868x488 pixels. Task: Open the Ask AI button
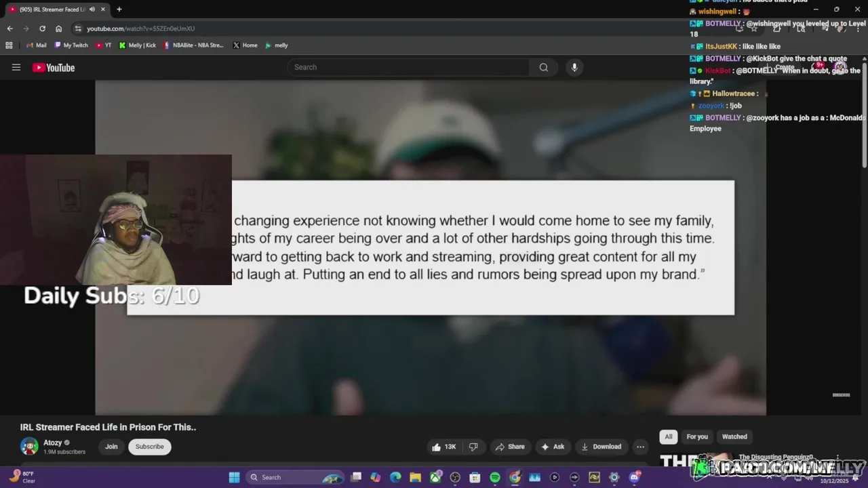point(553,447)
